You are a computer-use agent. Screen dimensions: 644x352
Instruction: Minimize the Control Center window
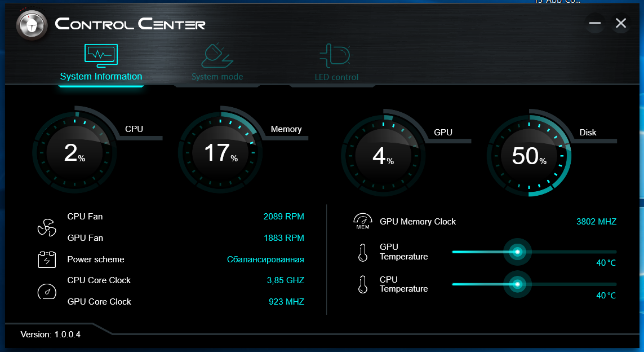click(x=595, y=23)
